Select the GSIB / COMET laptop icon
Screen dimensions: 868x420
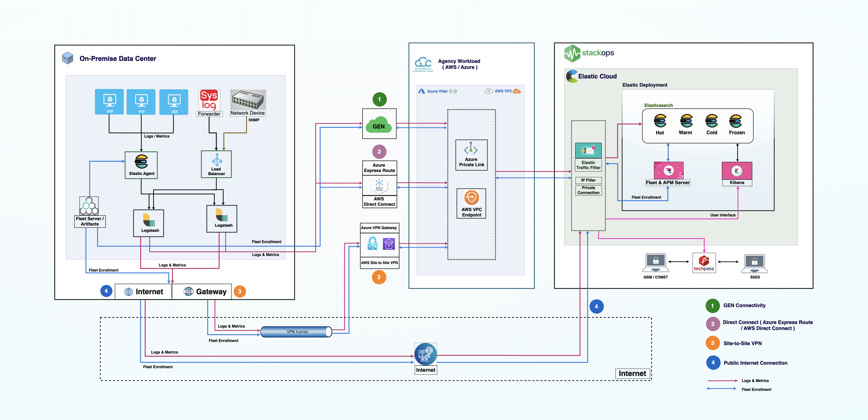[655, 263]
